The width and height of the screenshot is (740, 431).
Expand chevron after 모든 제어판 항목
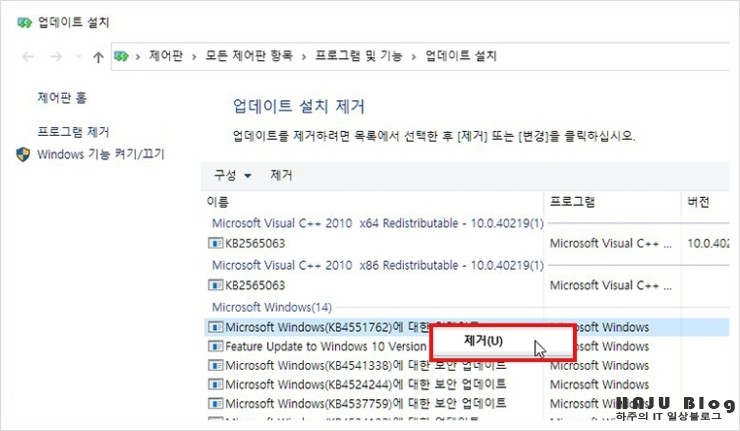click(x=303, y=57)
